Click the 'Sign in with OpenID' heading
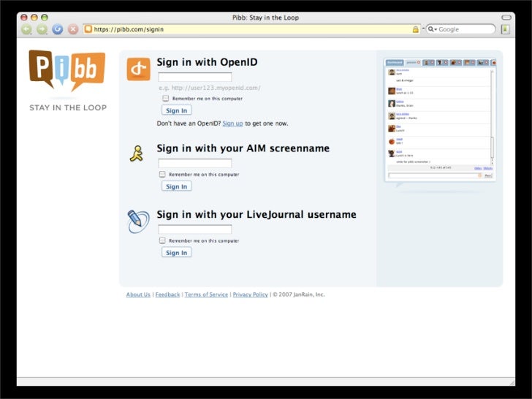532x399 pixels. coord(207,62)
